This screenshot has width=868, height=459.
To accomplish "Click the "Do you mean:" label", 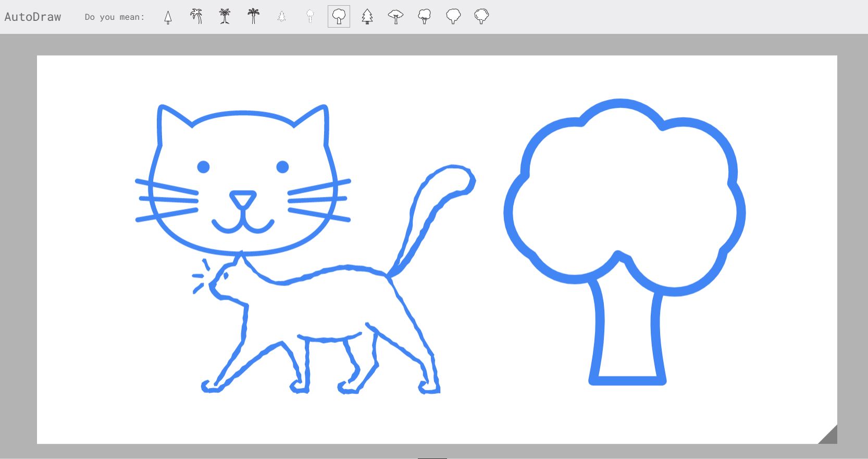I will pos(115,17).
